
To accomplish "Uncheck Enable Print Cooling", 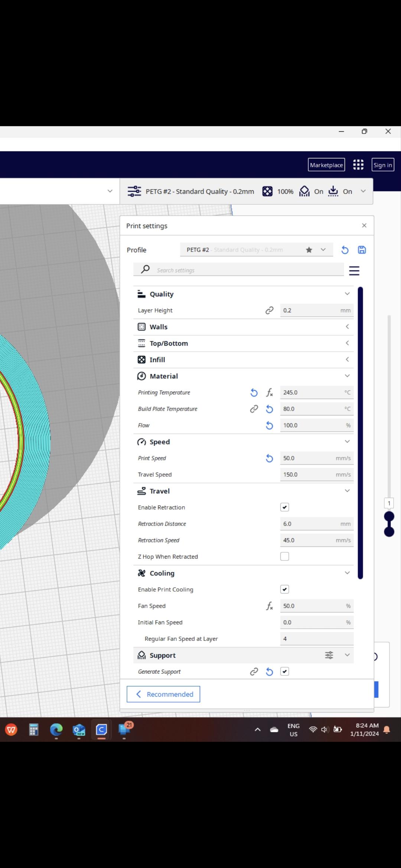I will coord(285,589).
